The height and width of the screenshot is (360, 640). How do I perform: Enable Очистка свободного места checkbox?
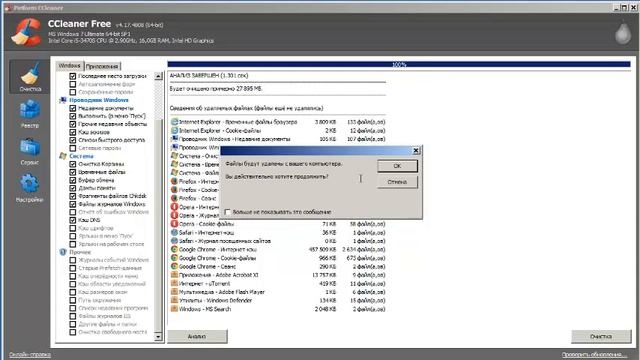73,332
